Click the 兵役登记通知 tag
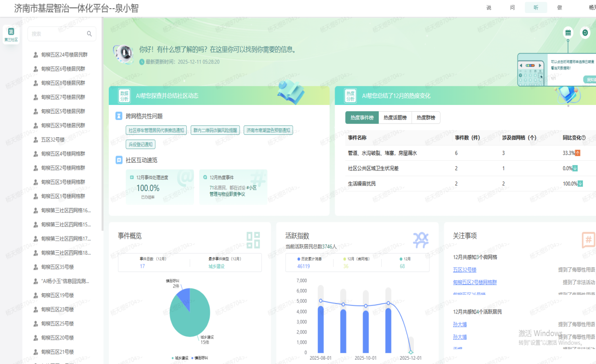This screenshot has width=596, height=364. [x=140, y=144]
